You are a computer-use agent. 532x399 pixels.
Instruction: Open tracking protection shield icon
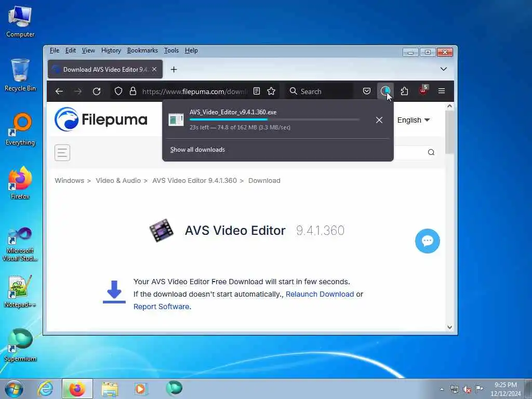coord(118,91)
